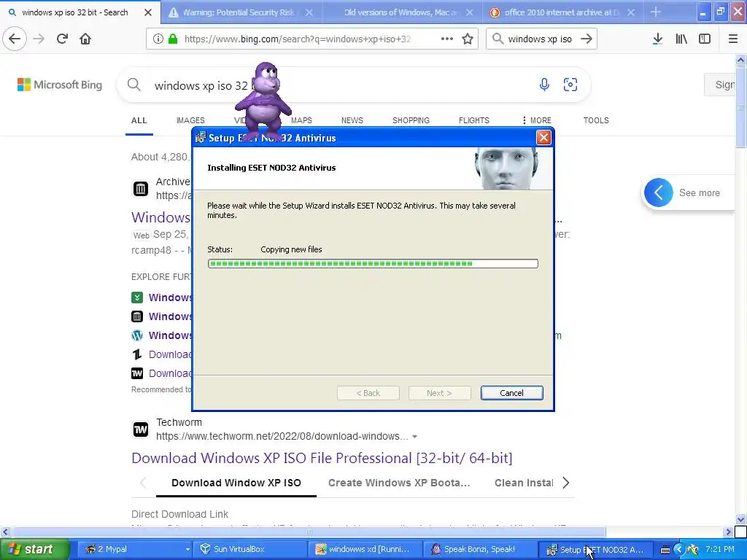Screen dimensions: 747x560
Task: Click the Microsoft Bing logo
Action: tap(60, 85)
